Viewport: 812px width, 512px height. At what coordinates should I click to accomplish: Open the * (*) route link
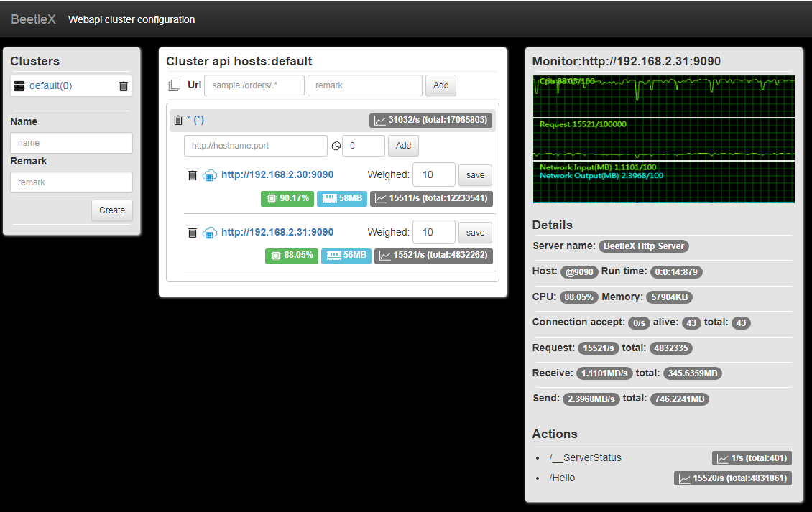pyautogui.click(x=195, y=120)
